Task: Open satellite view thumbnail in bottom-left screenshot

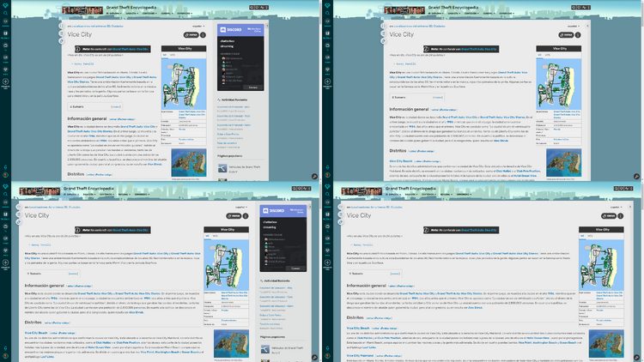Action: coord(231,343)
